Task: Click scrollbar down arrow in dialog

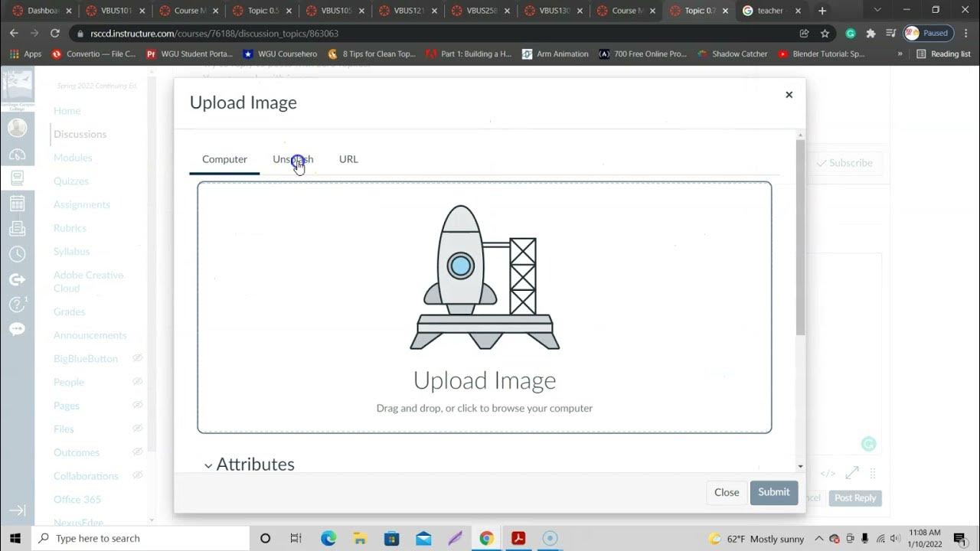Action: pos(800,466)
